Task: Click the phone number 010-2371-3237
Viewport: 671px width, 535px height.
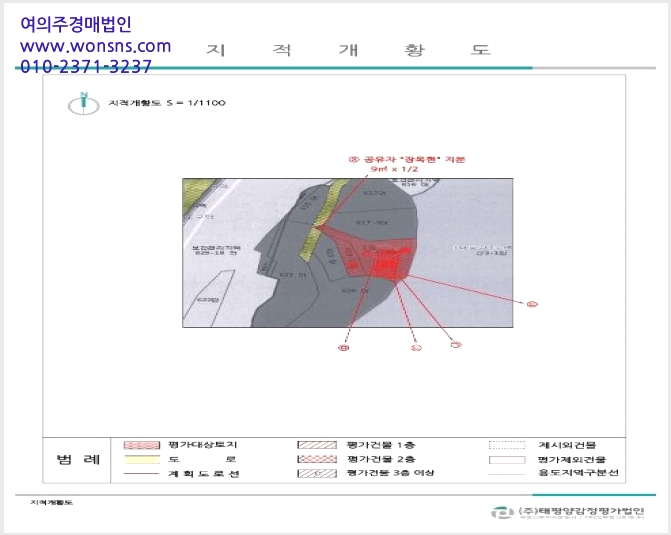Action: pos(86,66)
